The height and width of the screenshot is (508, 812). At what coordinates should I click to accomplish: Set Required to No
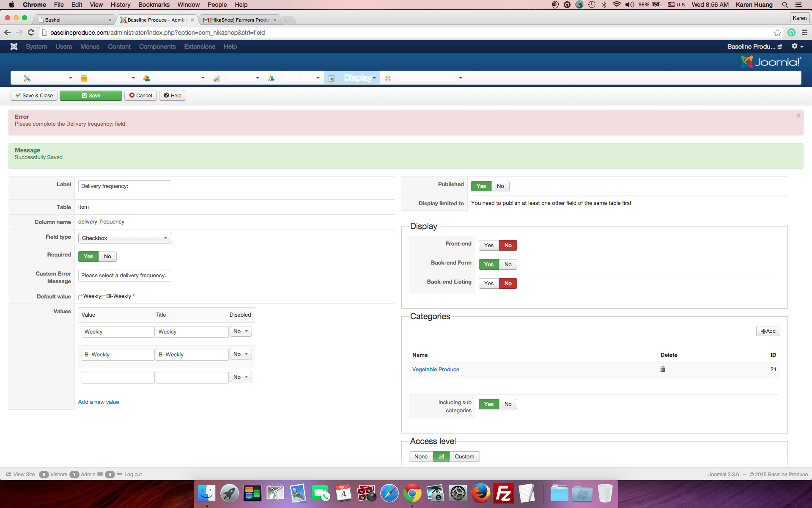click(x=107, y=256)
